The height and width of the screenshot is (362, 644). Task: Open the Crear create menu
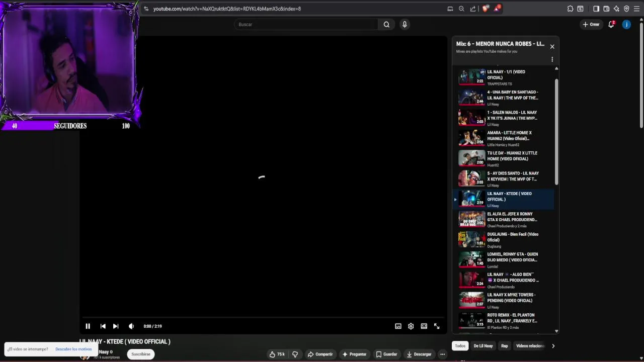coord(591,24)
